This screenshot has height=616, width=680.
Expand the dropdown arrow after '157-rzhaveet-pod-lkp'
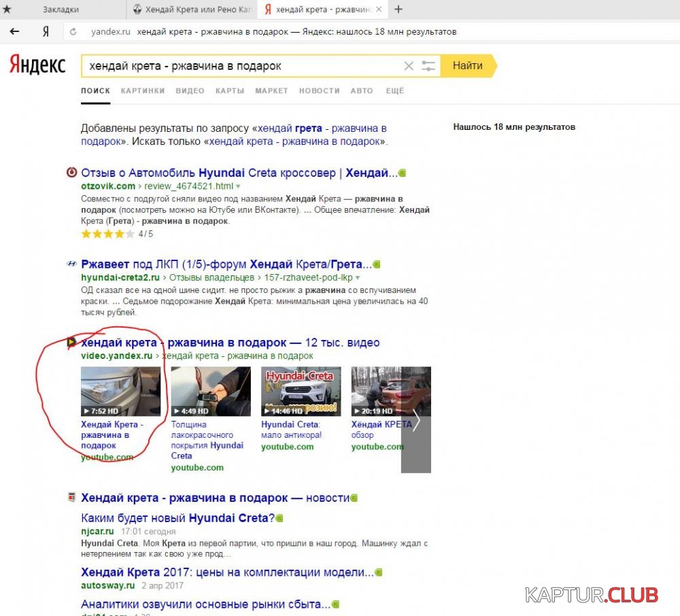point(358,277)
